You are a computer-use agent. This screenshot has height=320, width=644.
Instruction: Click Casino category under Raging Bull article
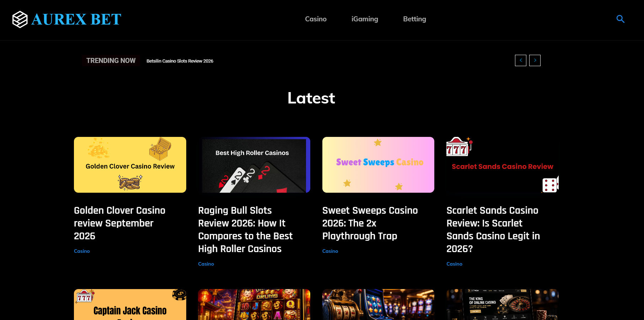coord(206,264)
